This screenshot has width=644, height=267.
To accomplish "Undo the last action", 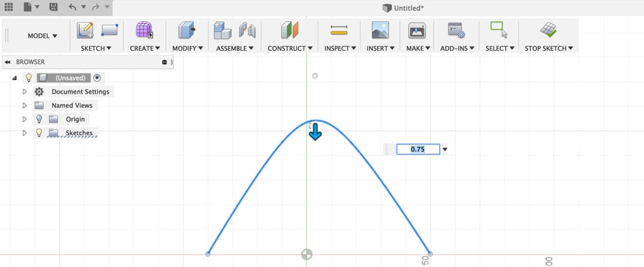I will [x=73, y=7].
